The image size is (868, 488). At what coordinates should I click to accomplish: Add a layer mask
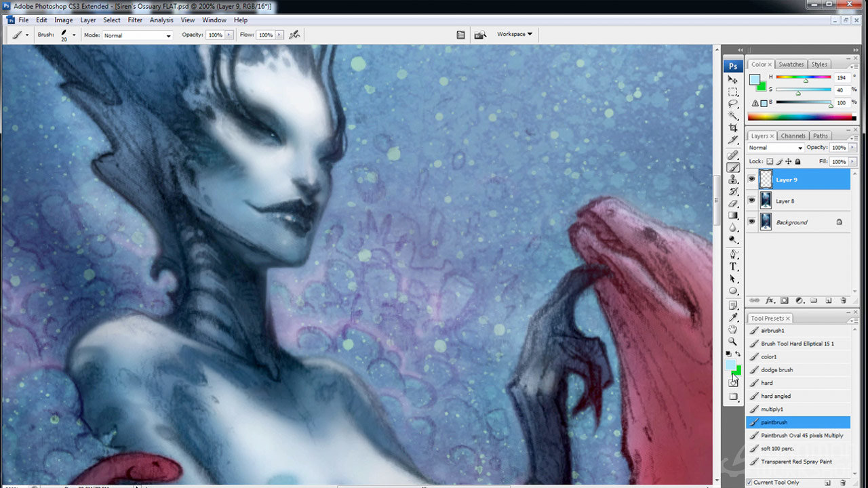[x=785, y=300]
